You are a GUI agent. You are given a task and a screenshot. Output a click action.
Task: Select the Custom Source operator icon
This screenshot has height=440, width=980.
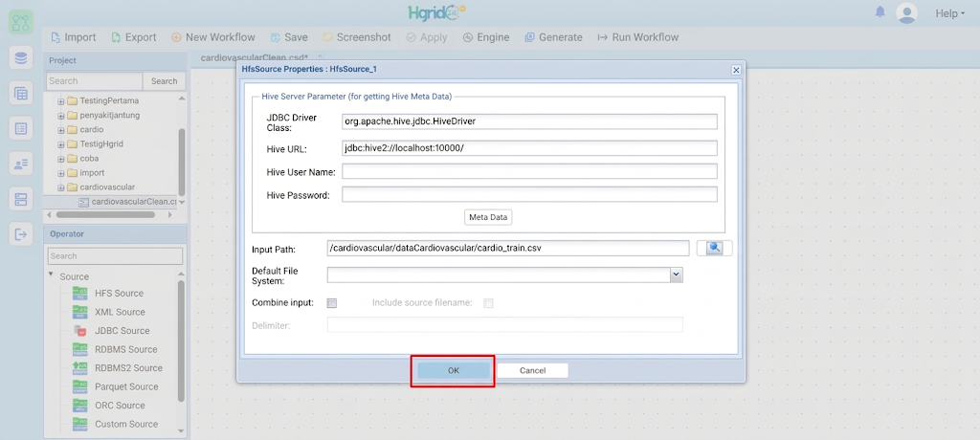click(x=80, y=424)
